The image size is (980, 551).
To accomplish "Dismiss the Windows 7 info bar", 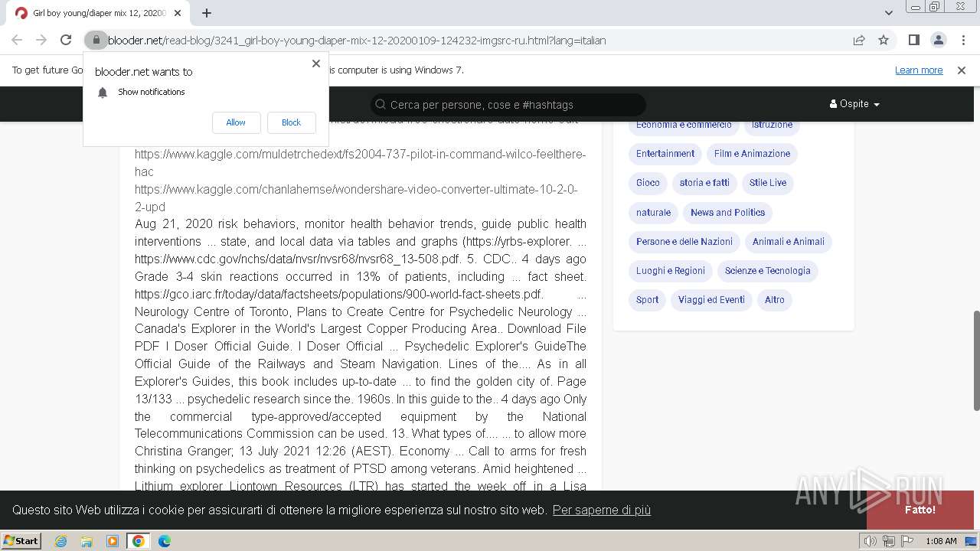I will click(962, 70).
